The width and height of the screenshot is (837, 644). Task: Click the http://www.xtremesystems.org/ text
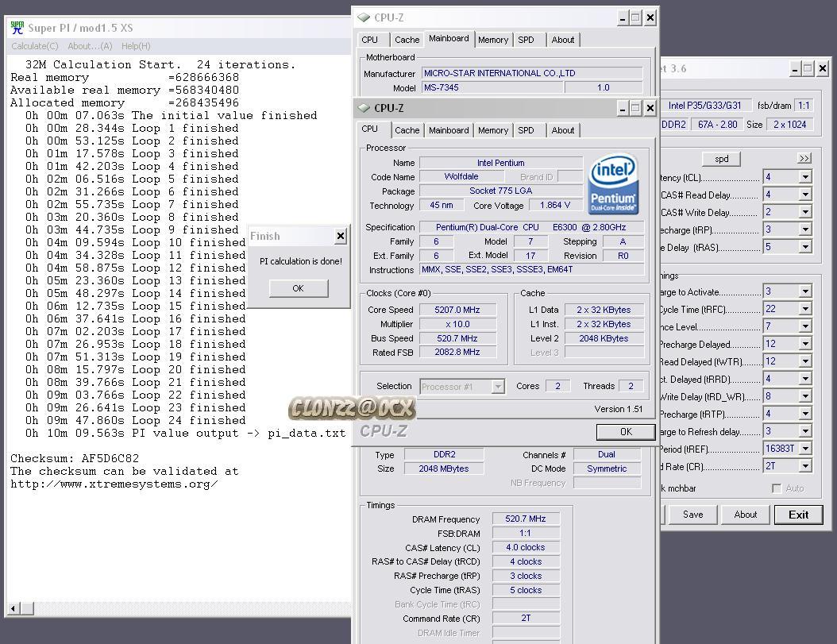pos(114,484)
